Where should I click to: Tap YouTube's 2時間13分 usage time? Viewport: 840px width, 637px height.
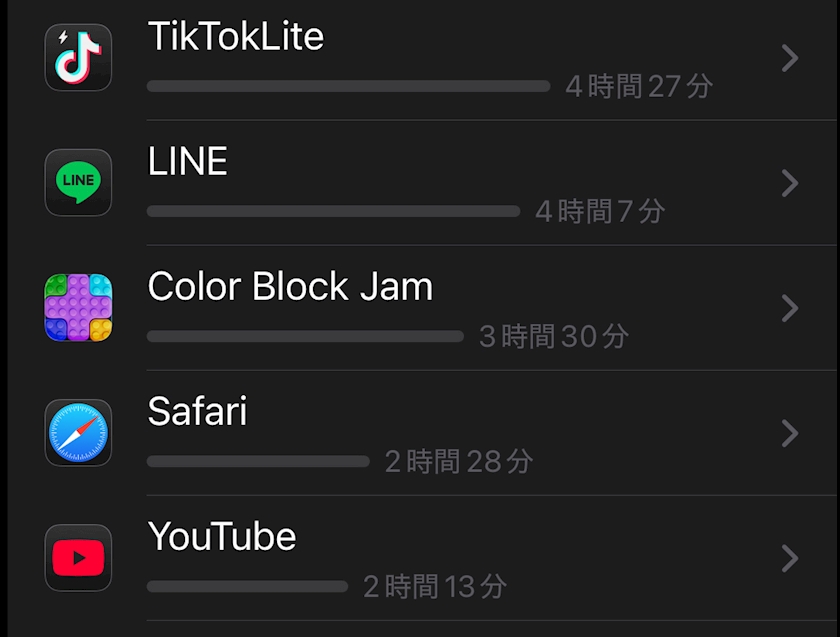pos(435,587)
